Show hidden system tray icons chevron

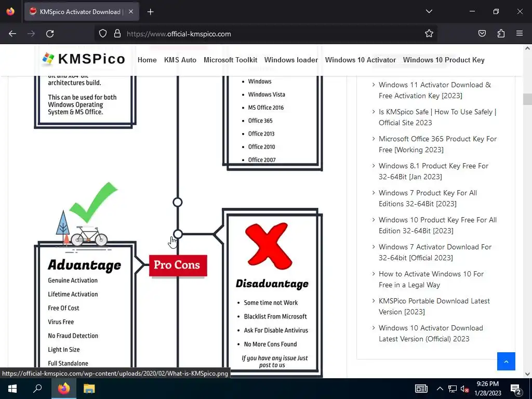(440, 389)
